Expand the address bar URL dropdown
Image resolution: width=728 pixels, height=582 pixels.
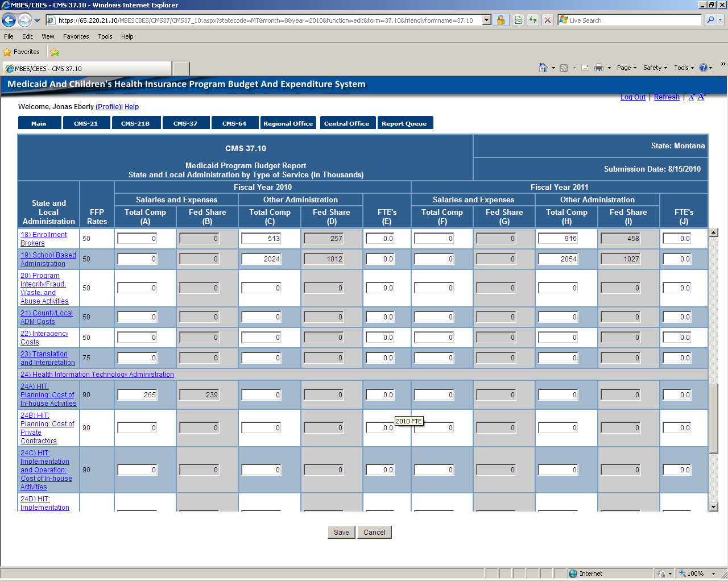[486, 20]
